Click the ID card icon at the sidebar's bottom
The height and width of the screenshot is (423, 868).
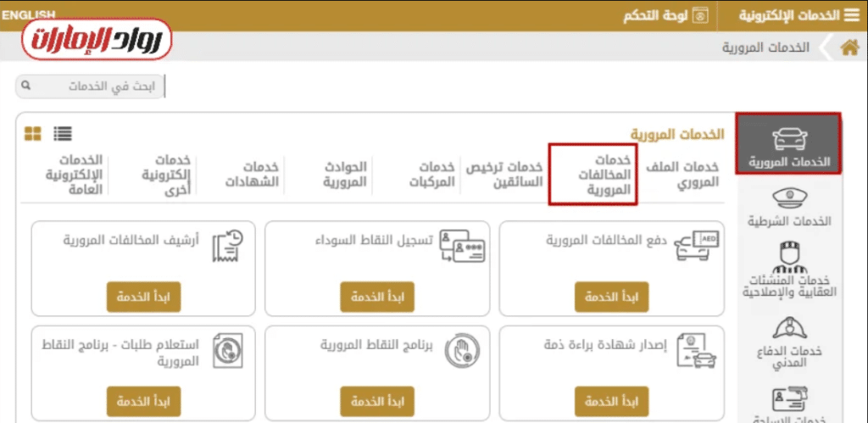pyautogui.click(x=789, y=398)
